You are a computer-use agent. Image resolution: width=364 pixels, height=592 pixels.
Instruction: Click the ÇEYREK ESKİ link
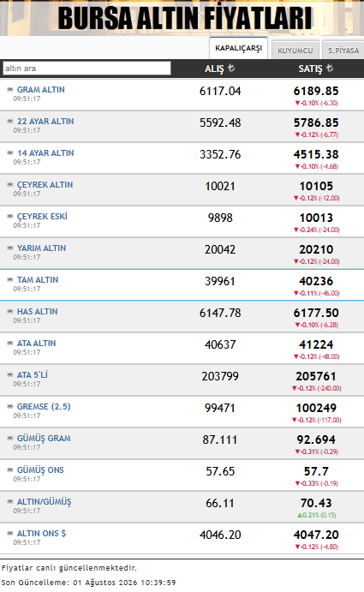point(42,217)
